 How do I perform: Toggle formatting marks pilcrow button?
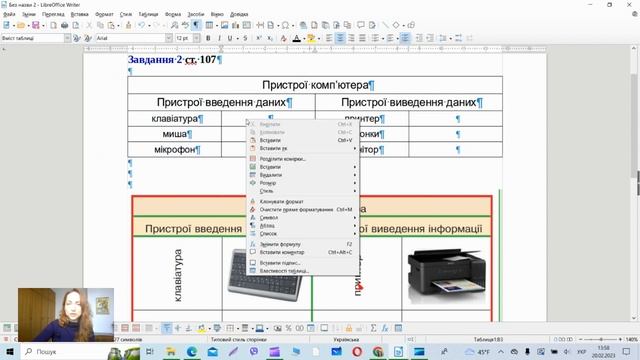click(x=196, y=25)
